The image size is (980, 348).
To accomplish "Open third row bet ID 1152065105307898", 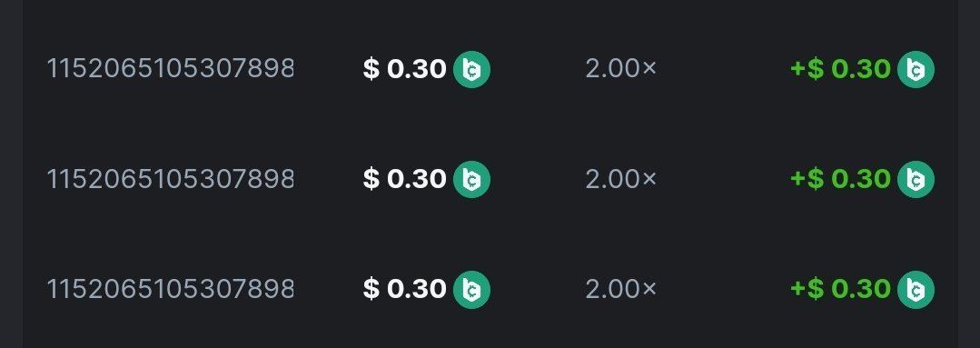I will (x=171, y=289).
